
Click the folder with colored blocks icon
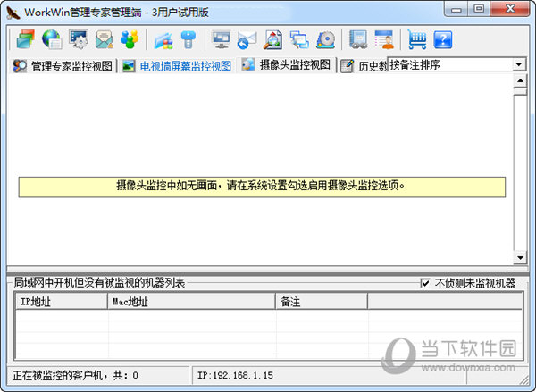coord(163,40)
